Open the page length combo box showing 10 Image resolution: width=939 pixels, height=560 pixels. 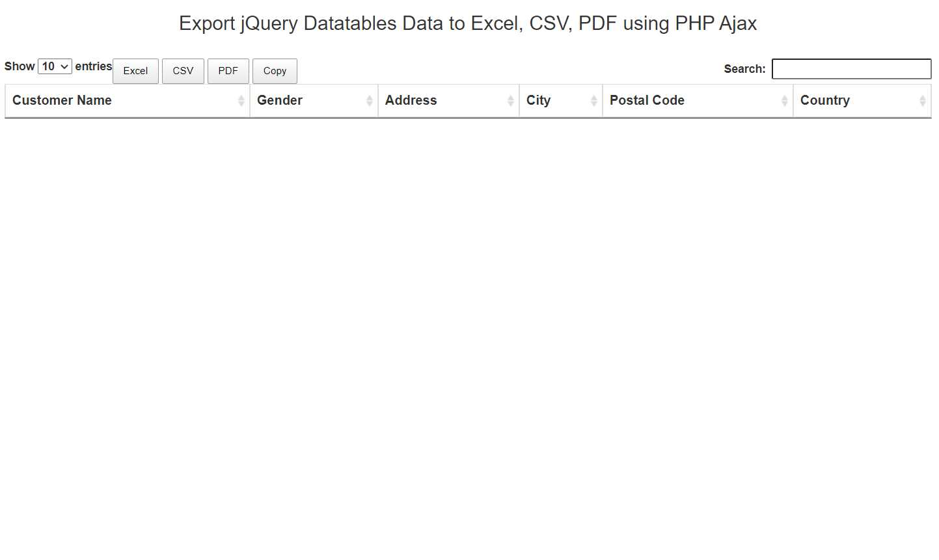(x=55, y=66)
